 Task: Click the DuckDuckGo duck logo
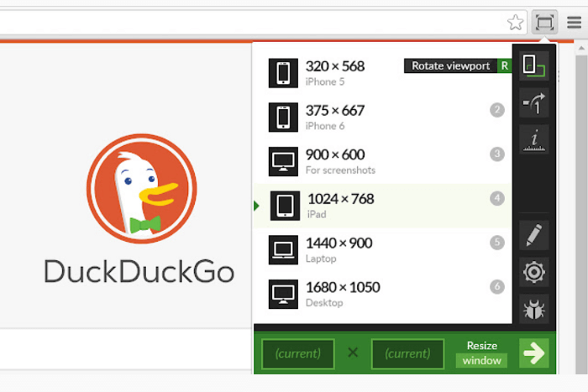[142, 189]
